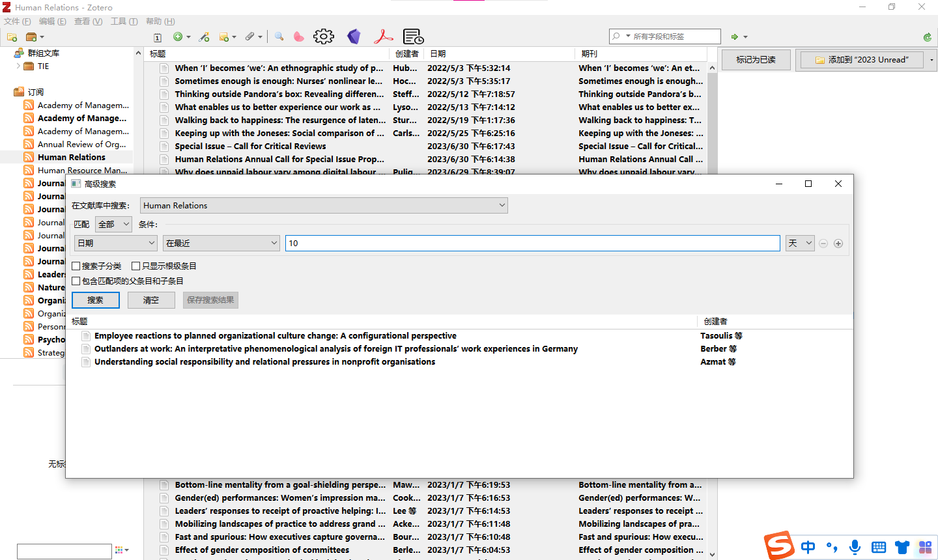Image resolution: width=938 pixels, height=560 pixels.
Task: Sort main list by 日期 column header
Action: click(500, 54)
